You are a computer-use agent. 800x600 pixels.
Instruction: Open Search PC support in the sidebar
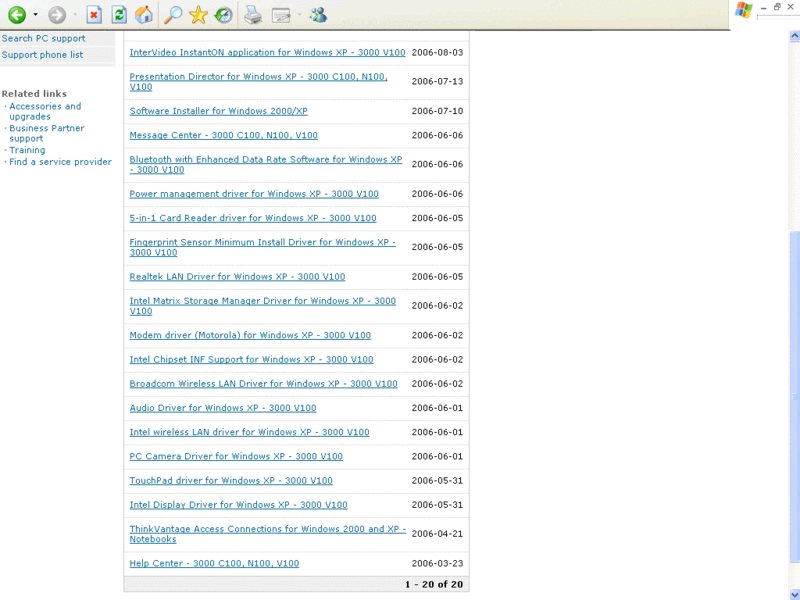[43, 38]
